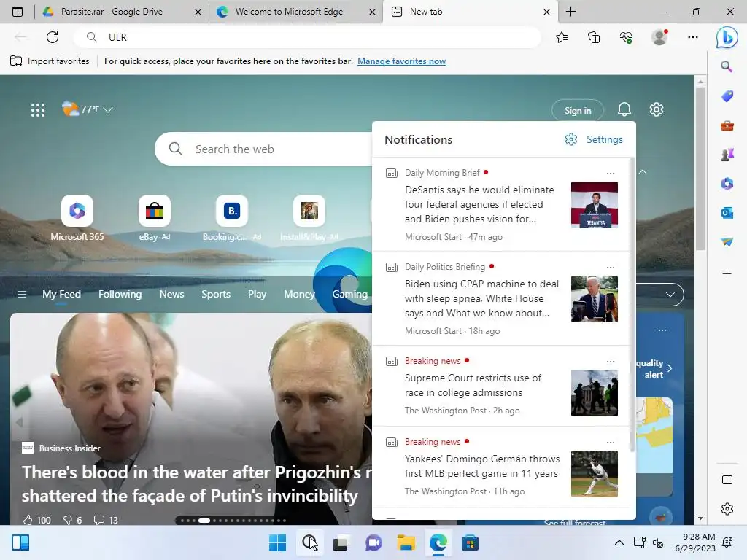Select the Sports feed tab
Viewport: 747px width, 560px height.
216,295
